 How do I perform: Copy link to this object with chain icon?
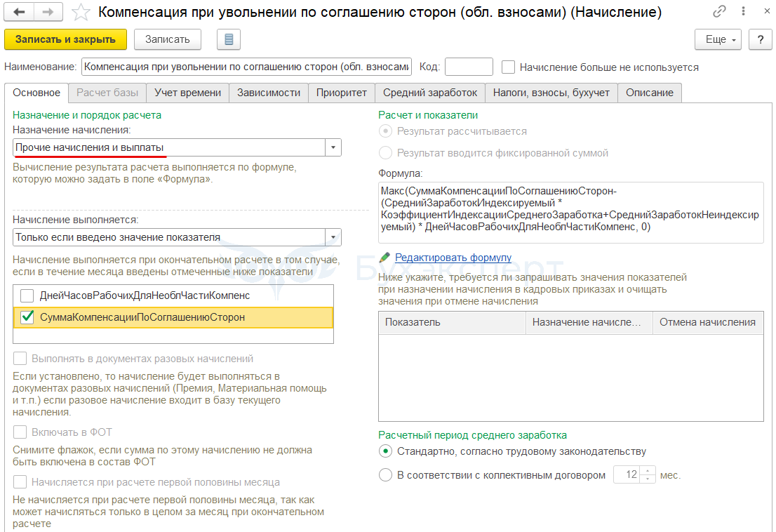[x=719, y=11]
